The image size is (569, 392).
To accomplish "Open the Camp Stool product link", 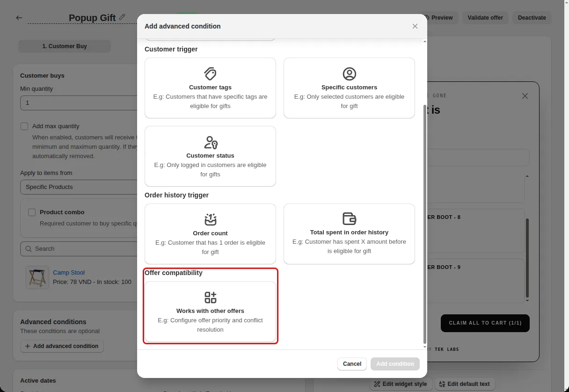I will 69,273.
